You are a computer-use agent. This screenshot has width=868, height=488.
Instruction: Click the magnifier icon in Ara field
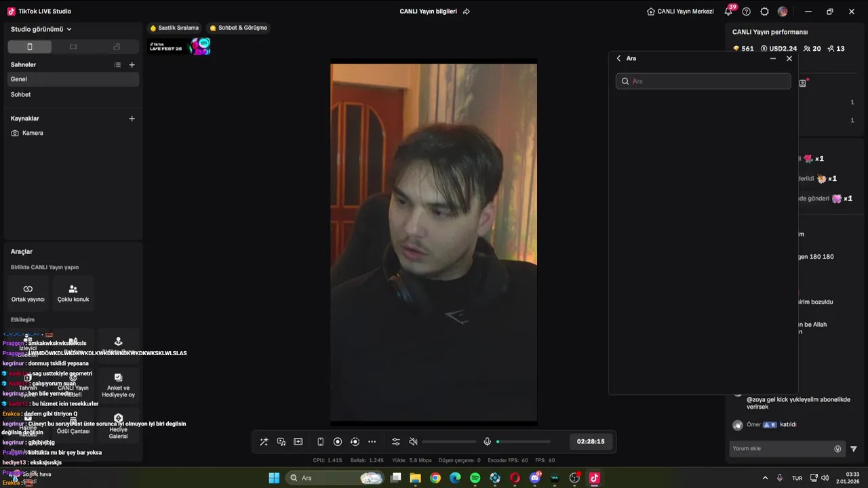coord(625,81)
